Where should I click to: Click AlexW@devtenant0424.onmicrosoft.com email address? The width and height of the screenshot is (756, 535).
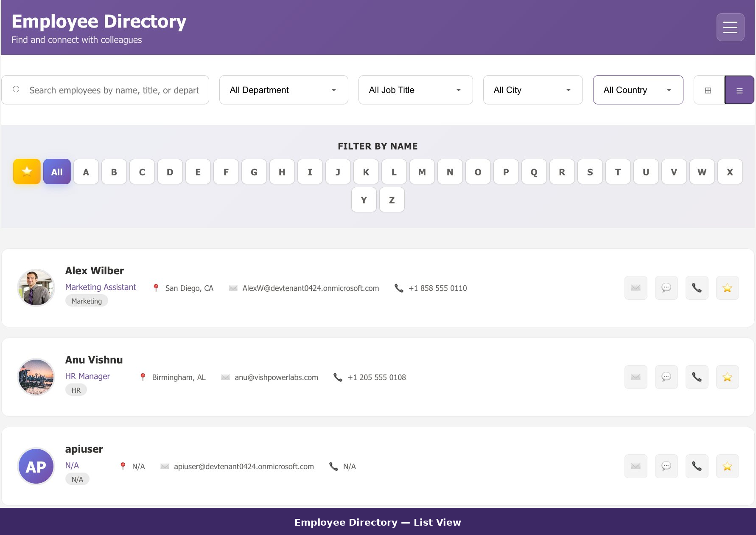point(311,288)
